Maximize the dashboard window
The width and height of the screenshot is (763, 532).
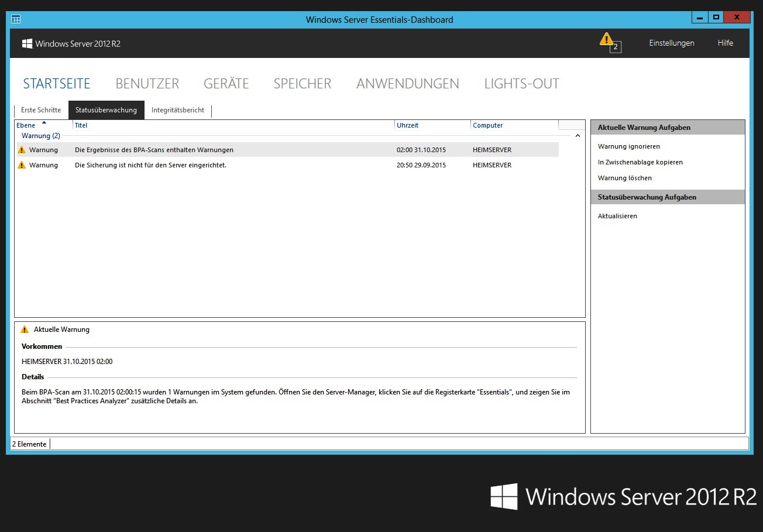[716, 18]
